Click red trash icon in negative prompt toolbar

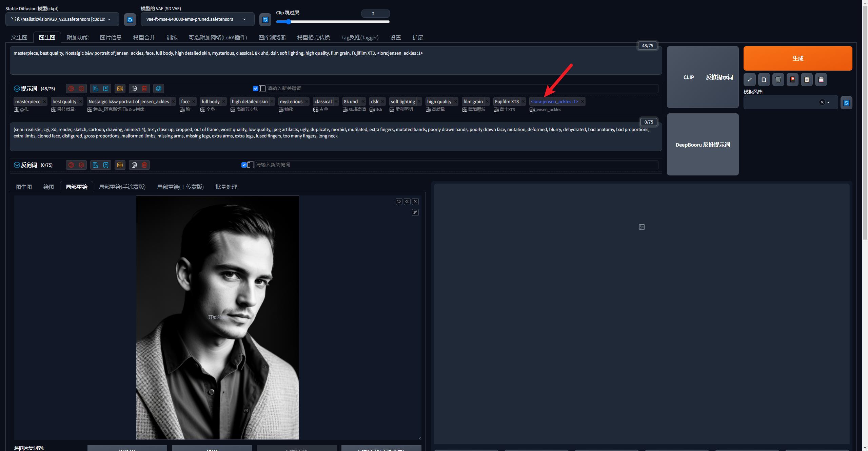point(144,165)
